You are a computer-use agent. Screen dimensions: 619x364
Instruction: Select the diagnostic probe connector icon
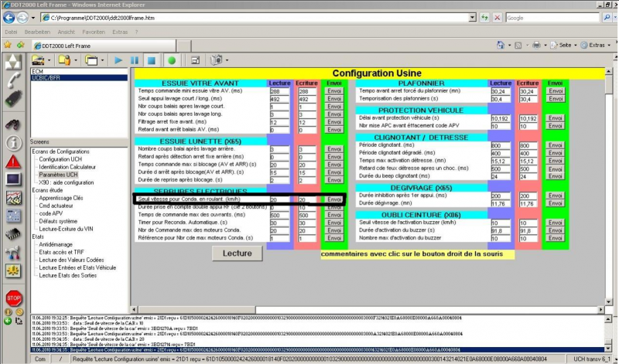13,99
